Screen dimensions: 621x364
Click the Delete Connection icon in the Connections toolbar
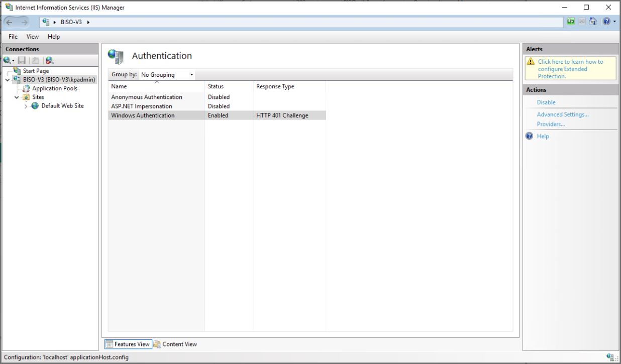tap(49, 60)
